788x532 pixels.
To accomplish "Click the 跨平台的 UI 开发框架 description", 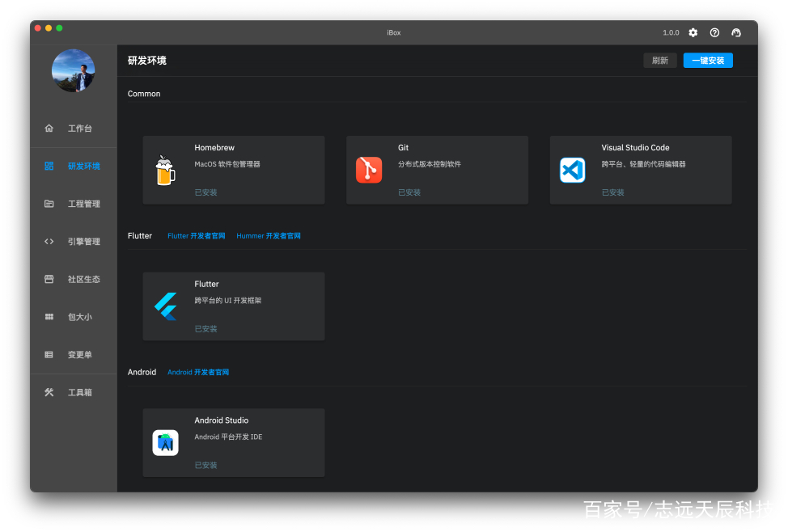I will click(x=227, y=301).
